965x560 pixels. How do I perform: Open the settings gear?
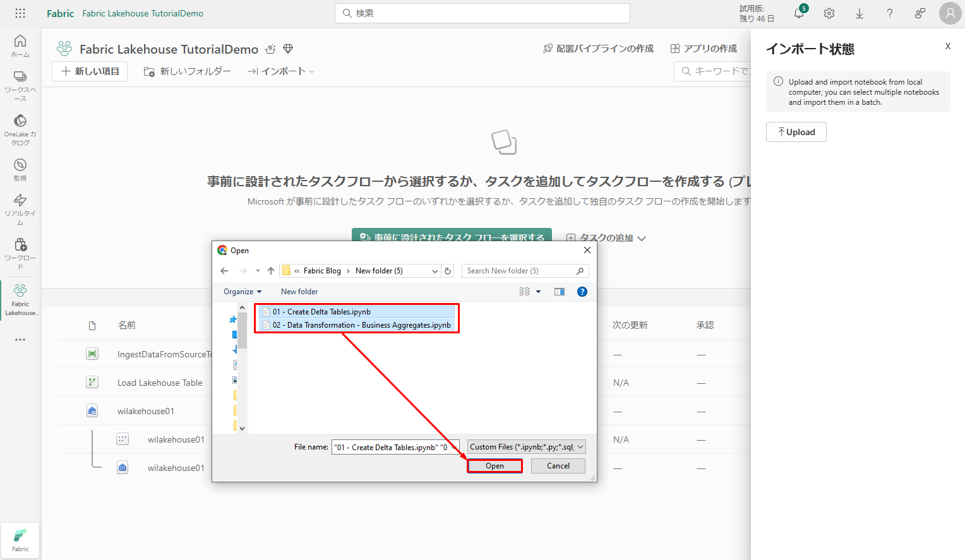829,13
